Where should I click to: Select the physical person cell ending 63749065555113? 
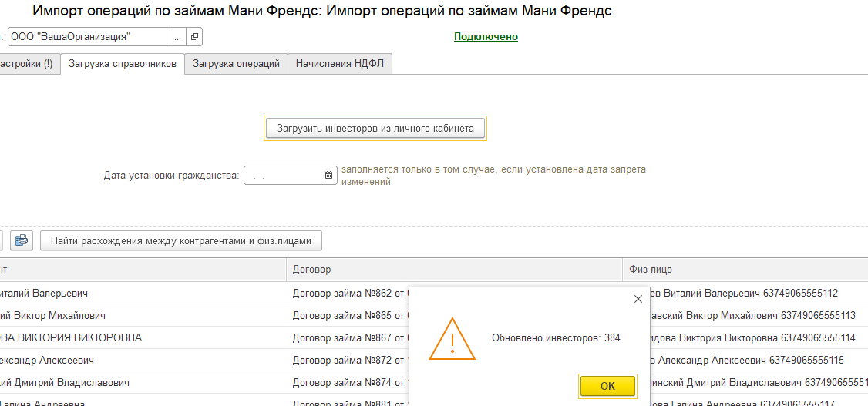759,315
